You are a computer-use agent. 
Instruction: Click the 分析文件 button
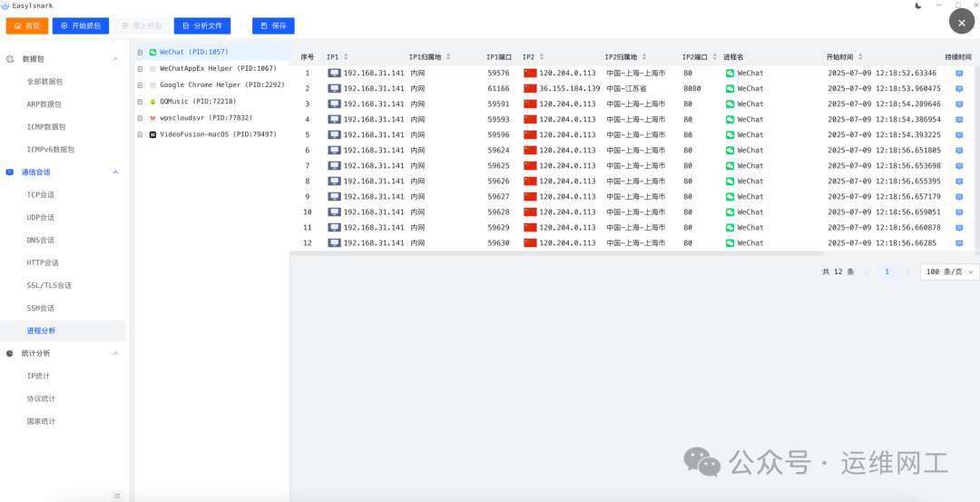202,26
